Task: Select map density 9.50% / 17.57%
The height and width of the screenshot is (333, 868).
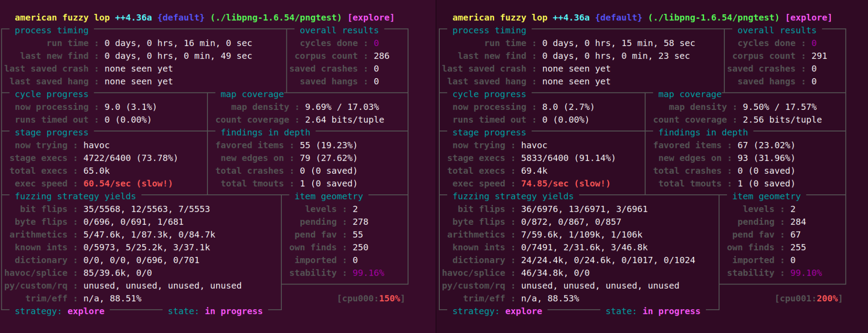Action: pyautogui.click(x=779, y=107)
